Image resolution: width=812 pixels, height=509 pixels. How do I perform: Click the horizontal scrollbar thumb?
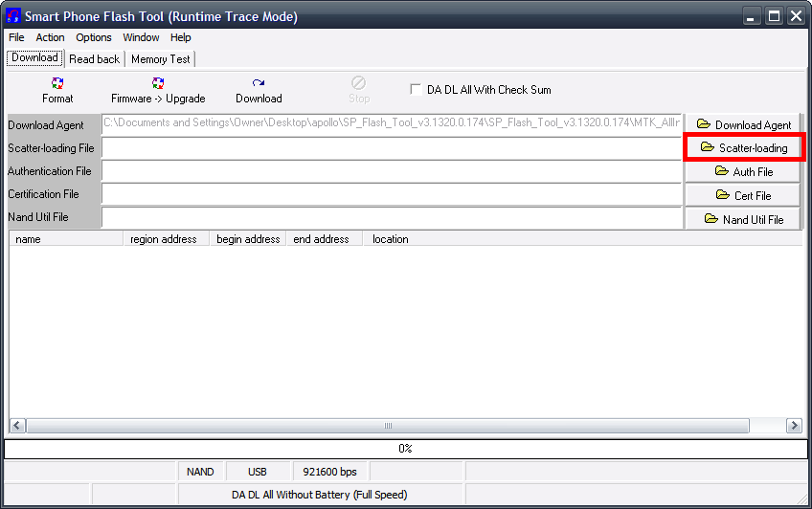(388, 426)
